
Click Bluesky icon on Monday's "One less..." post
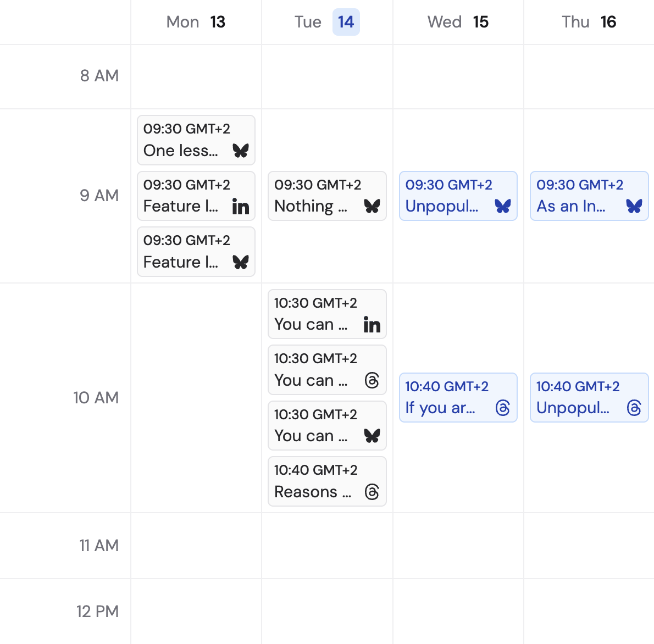[x=241, y=151]
